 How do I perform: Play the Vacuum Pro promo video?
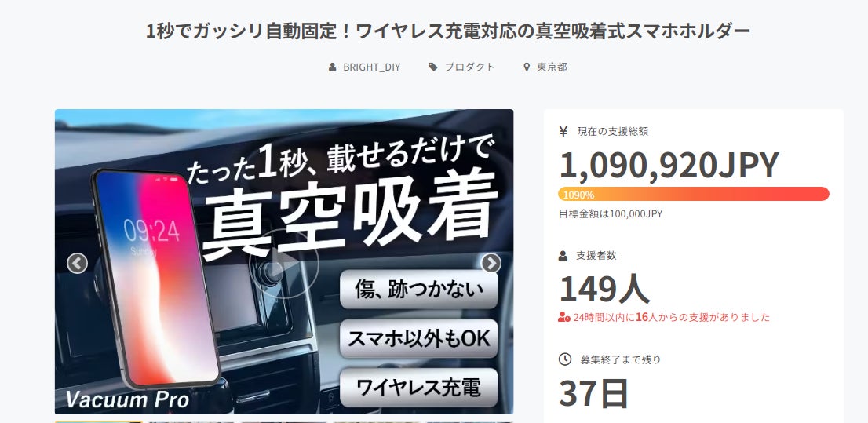pos(284,264)
